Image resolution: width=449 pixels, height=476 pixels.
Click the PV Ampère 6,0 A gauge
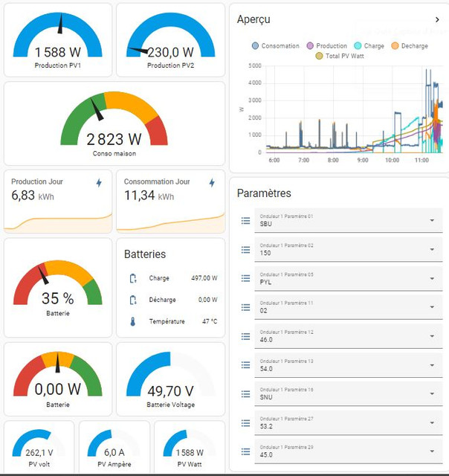pyautogui.click(x=114, y=447)
